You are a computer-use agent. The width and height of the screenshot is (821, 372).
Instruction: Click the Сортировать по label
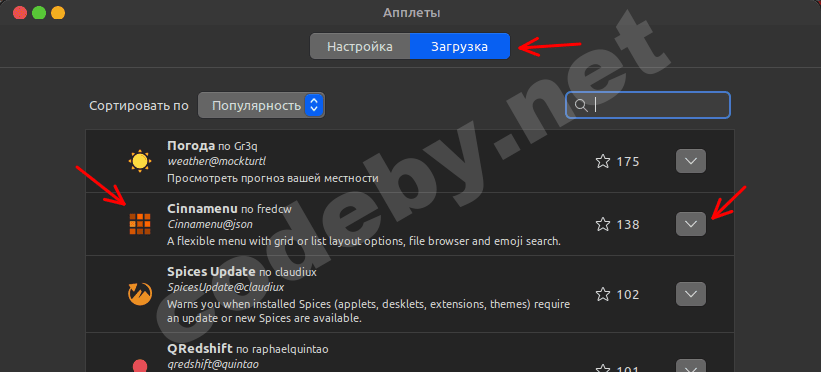coord(139,105)
